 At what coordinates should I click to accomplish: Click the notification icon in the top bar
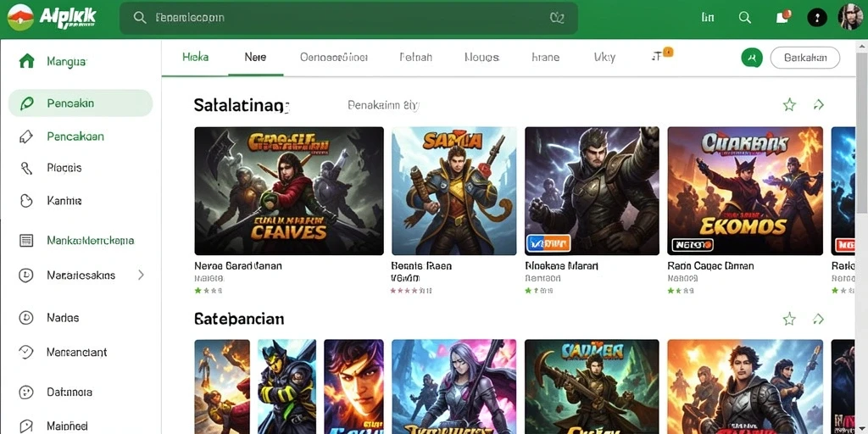(x=782, y=17)
